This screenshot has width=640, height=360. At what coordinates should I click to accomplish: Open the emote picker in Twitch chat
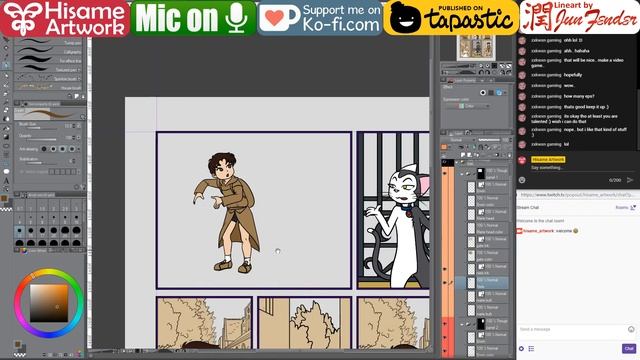(x=631, y=329)
